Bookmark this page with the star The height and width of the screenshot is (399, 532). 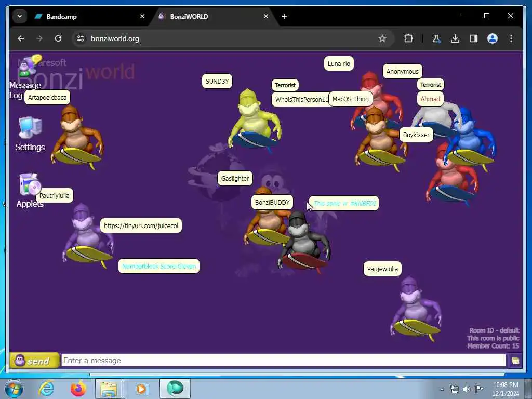tap(382, 38)
